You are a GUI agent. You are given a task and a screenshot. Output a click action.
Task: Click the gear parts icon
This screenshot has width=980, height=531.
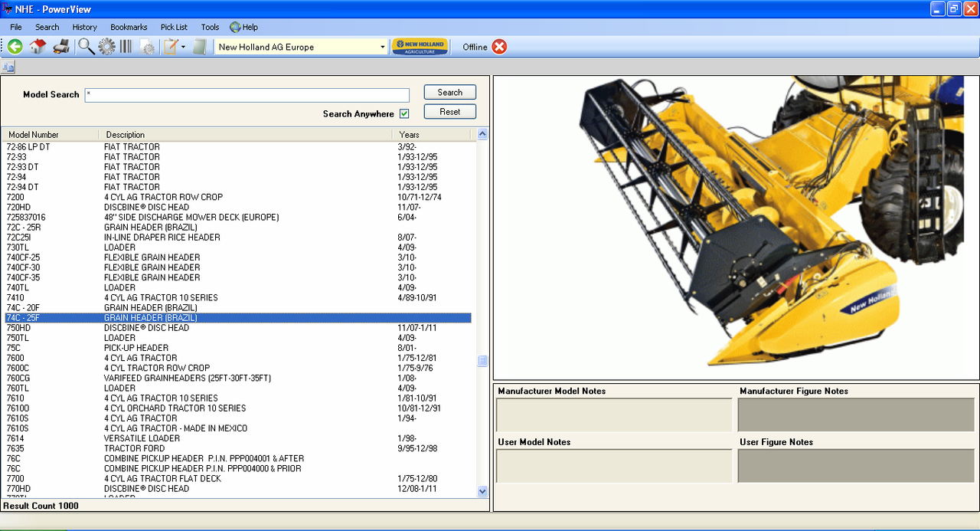[x=106, y=47]
